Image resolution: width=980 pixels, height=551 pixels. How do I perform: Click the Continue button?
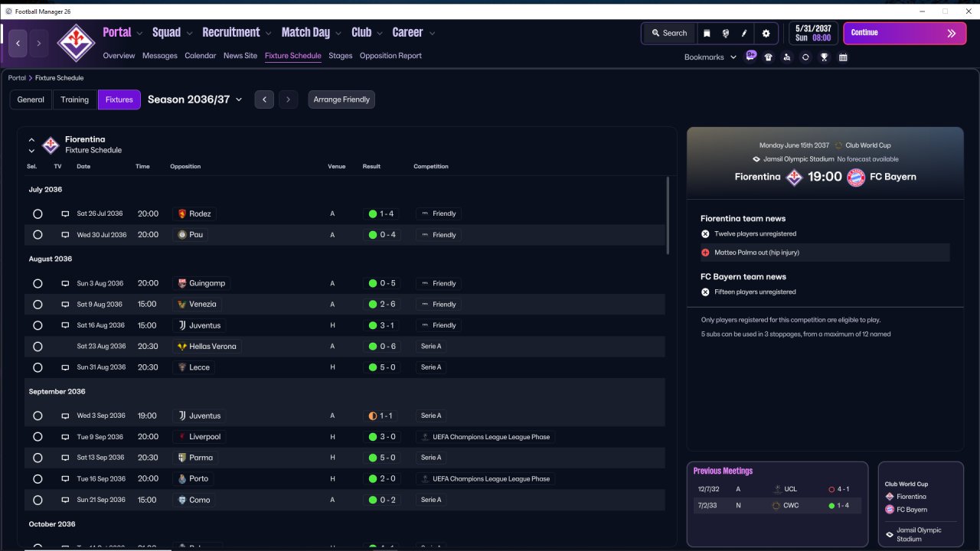(905, 33)
